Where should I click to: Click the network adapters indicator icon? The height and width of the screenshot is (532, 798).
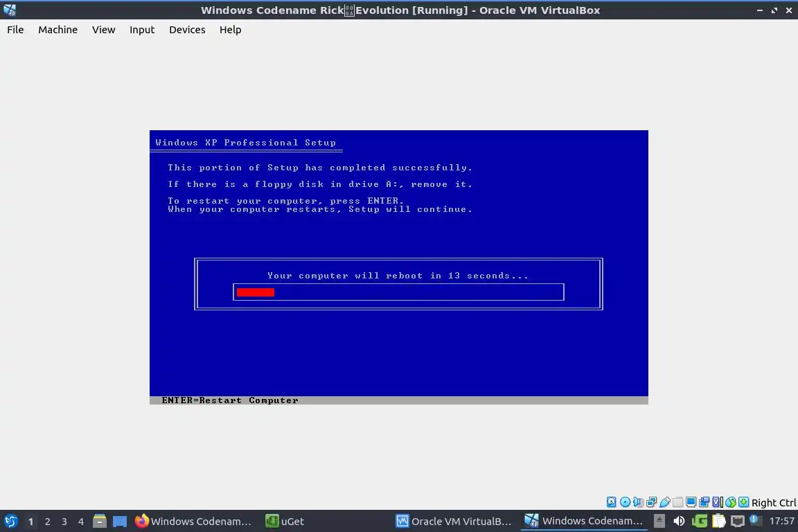(651, 502)
